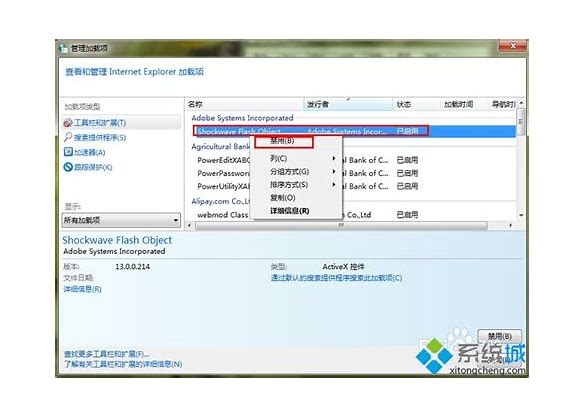584x418 pixels.
Task: Click the list's vertical scroll up arrow
Action: pos(521,102)
